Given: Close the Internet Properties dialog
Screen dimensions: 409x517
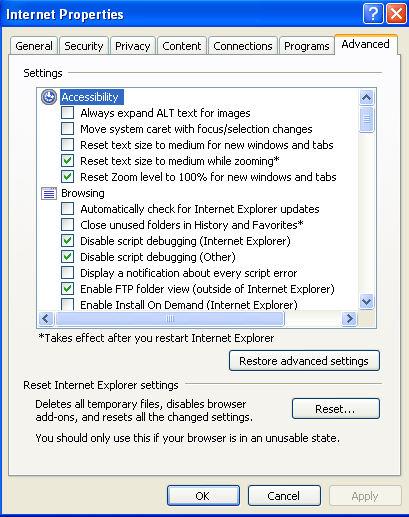Looking at the screenshot, I should click(x=396, y=14).
